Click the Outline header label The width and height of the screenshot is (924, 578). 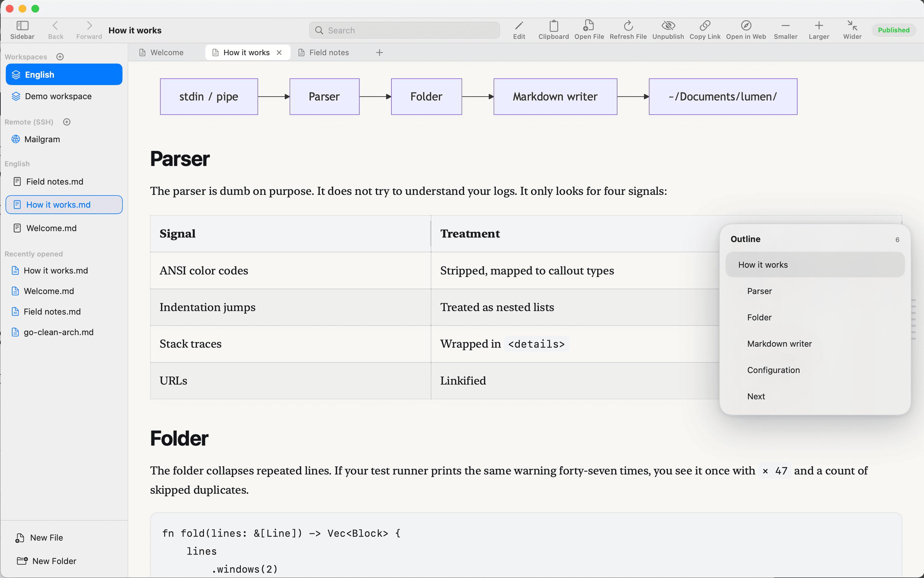pyautogui.click(x=745, y=239)
